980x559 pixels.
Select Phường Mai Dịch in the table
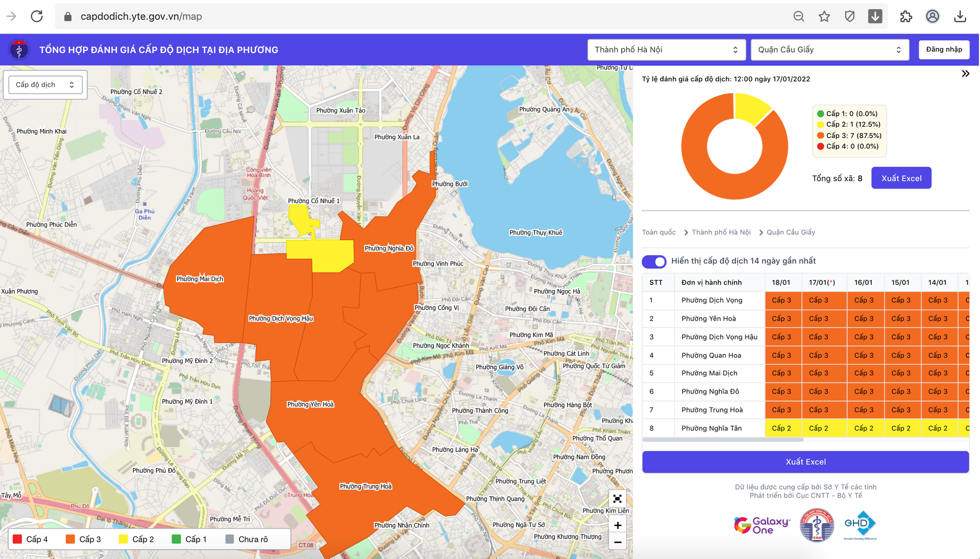coord(805,373)
